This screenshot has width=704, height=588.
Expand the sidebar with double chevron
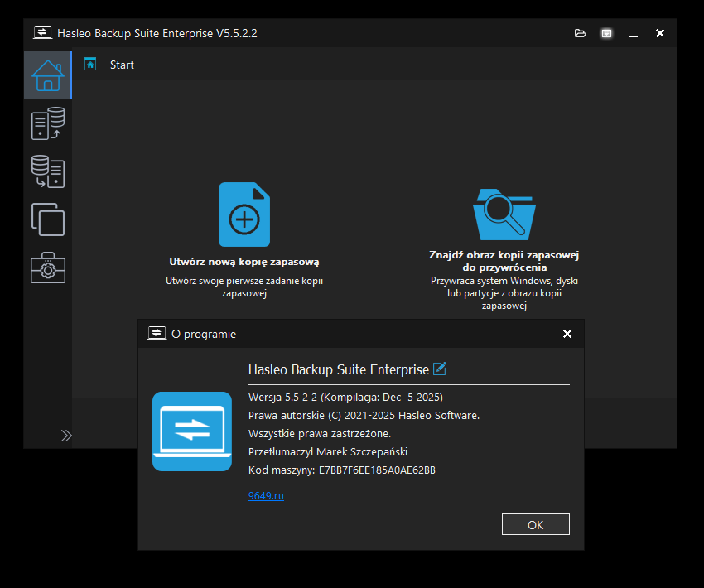66,436
